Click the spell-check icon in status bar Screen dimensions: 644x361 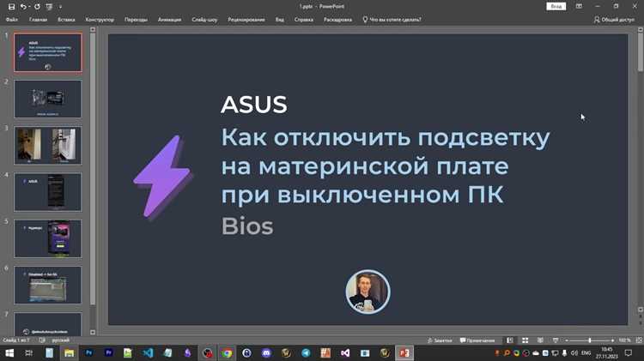(x=42, y=340)
